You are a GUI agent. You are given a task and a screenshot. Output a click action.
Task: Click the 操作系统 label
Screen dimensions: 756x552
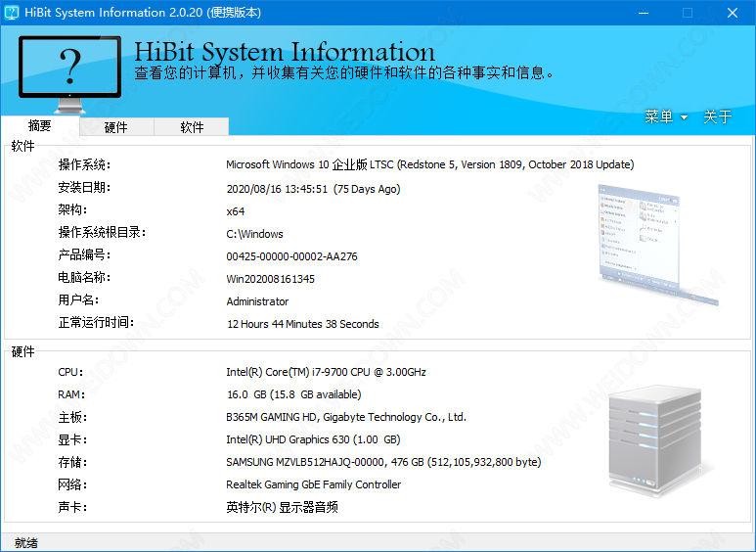pyautogui.click(x=84, y=165)
